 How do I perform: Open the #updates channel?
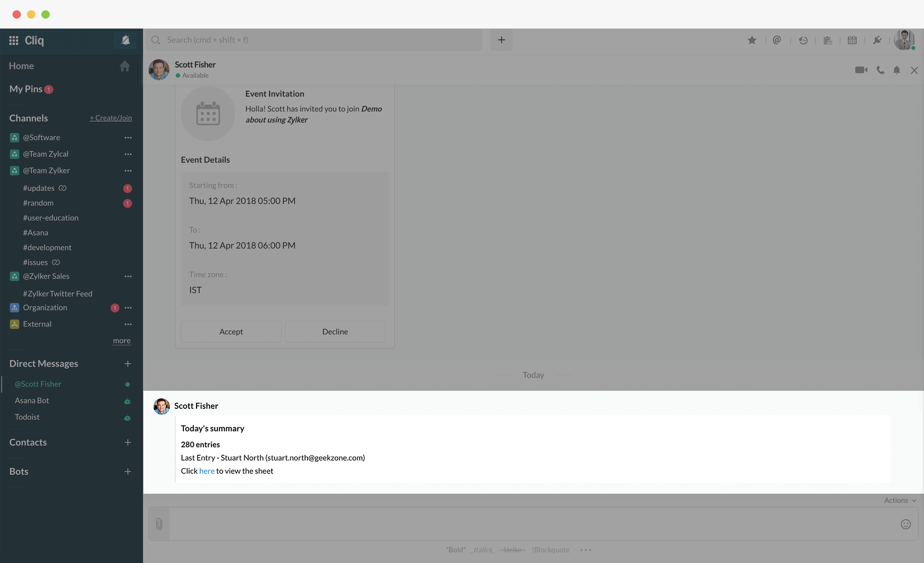(x=38, y=188)
